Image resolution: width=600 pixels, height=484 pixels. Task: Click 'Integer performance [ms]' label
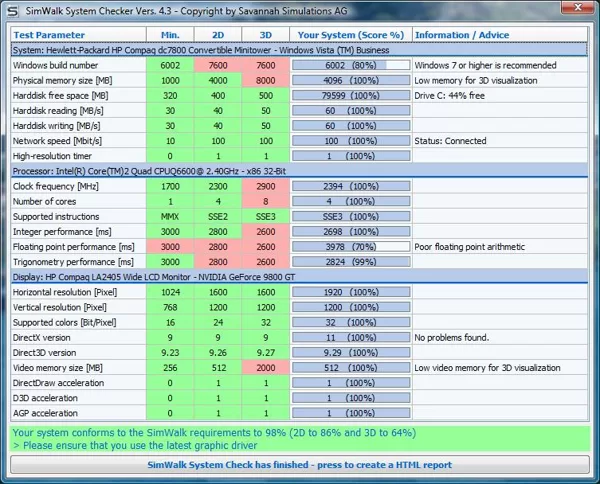[62, 232]
